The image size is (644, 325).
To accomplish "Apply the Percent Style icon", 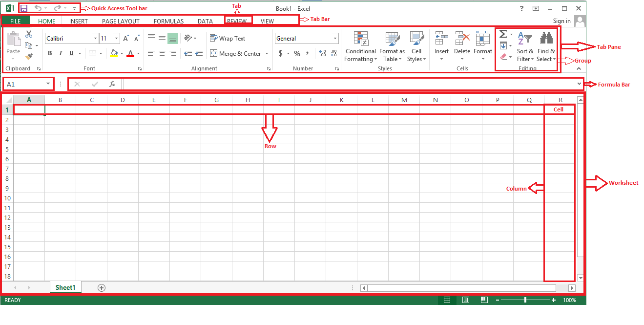I will click(x=297, y=54).
